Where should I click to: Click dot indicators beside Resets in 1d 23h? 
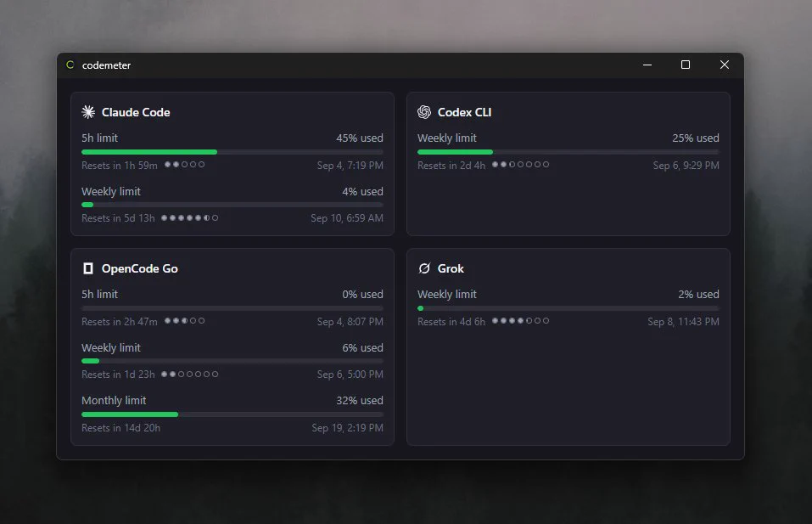click(189, 374)
